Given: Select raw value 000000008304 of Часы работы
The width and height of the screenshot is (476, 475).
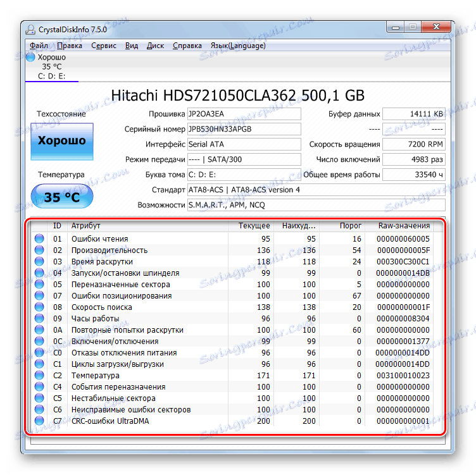Looking at the screenshot, I should pyautogui.click(x=403, y=319).
